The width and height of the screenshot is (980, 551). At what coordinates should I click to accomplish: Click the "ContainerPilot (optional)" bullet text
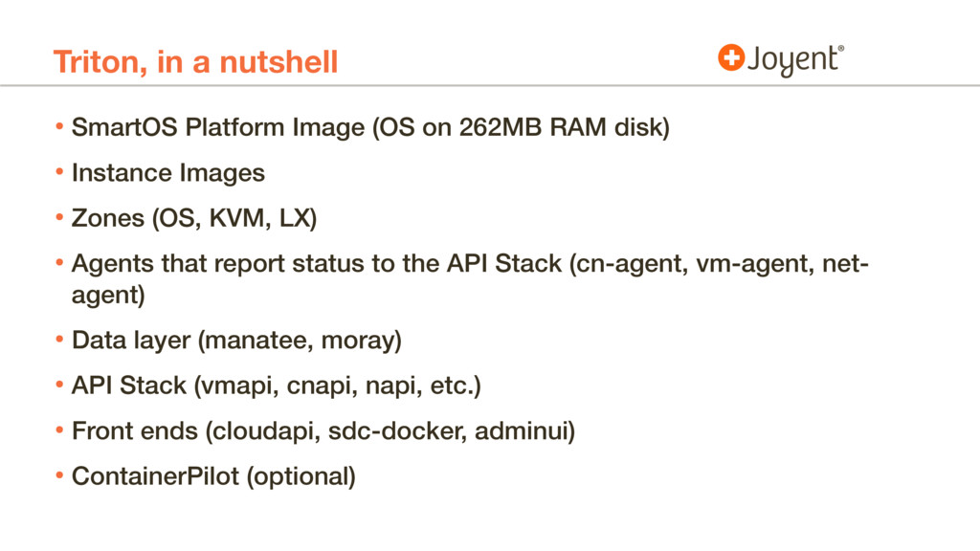[212, 476]
